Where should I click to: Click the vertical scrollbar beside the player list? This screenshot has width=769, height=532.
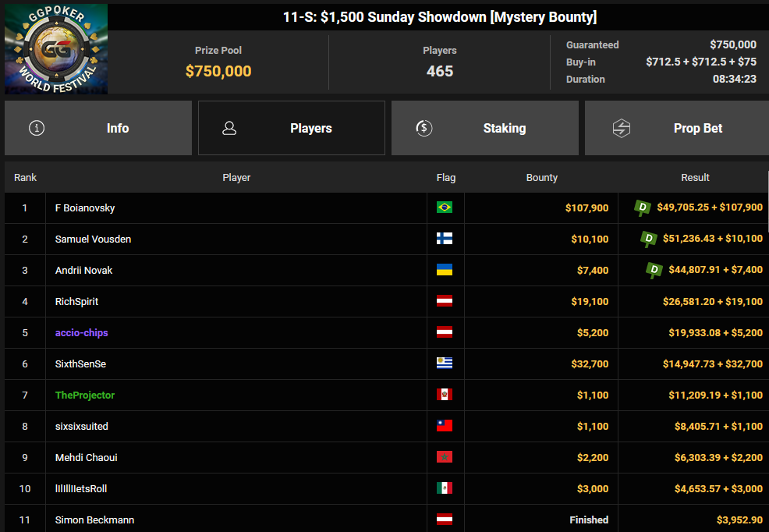pyautogui.click(x=767, y=201)
